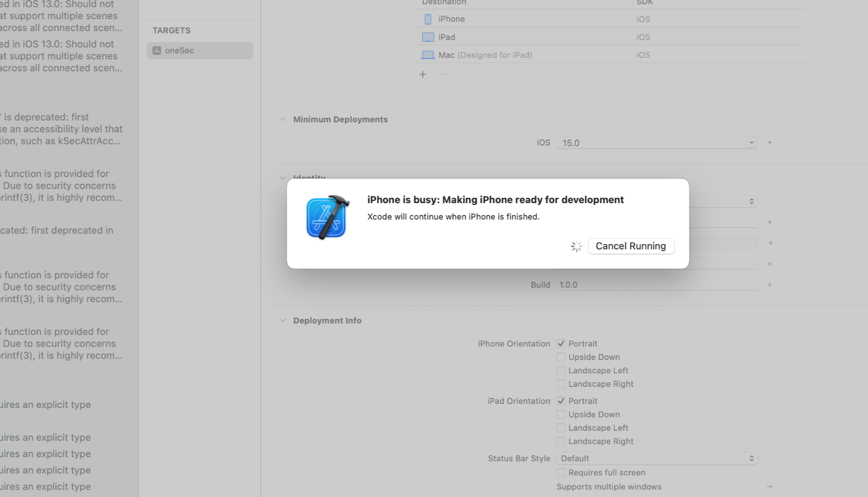Enable iPhone Orientation Landscape Right
The height and width of the screenshot is (497, 868).
pos(561,384)
